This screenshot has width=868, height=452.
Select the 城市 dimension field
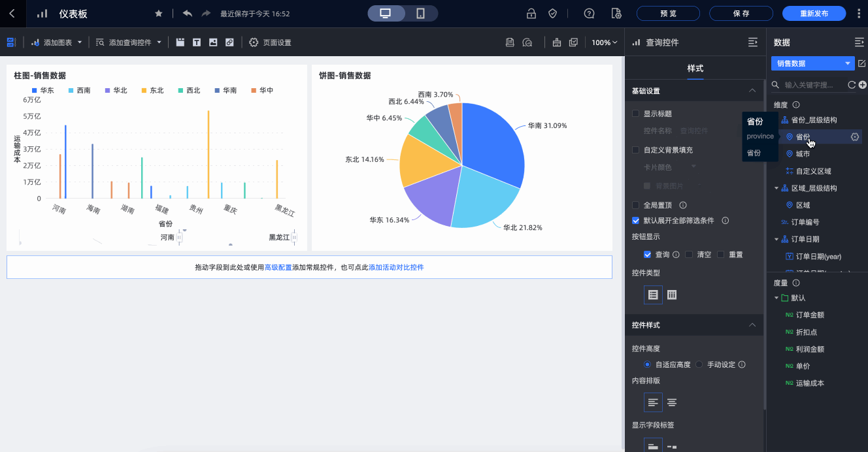pyautogui.click(x=803, y=154)
